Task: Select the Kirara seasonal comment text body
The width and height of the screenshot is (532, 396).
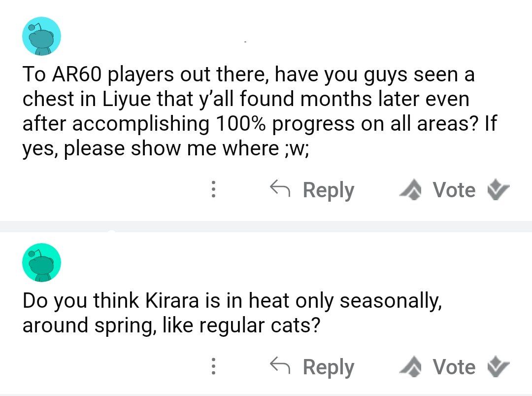Action: 232,313
